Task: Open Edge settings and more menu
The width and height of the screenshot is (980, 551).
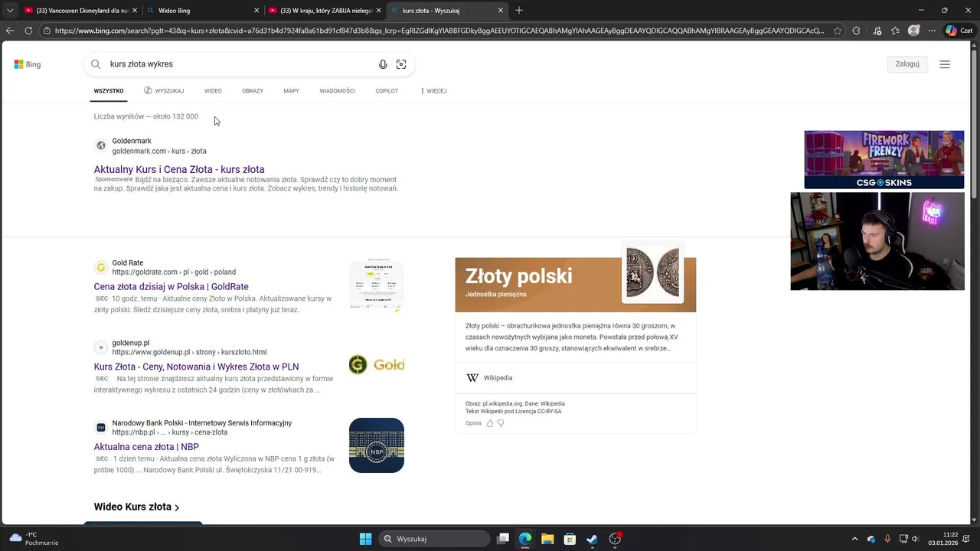Action: 932,31
